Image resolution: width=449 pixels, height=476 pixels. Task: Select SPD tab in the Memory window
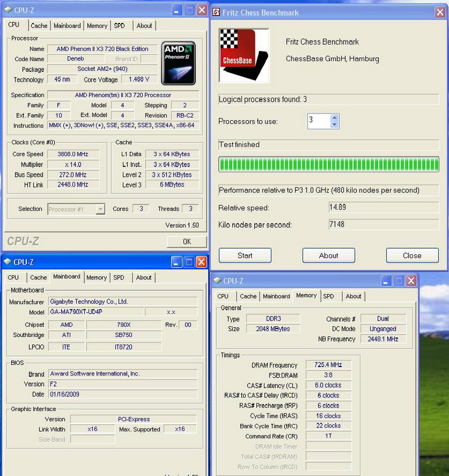click(328, 296)
